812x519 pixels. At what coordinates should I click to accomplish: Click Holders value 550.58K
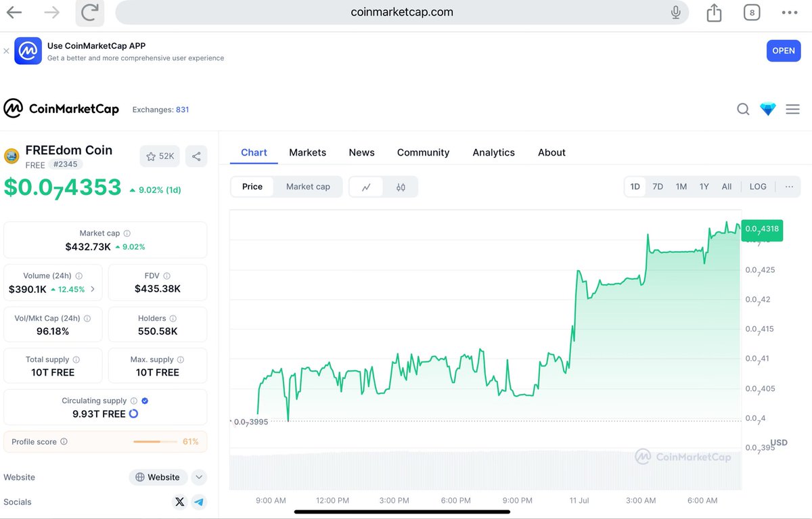[158, 332]
